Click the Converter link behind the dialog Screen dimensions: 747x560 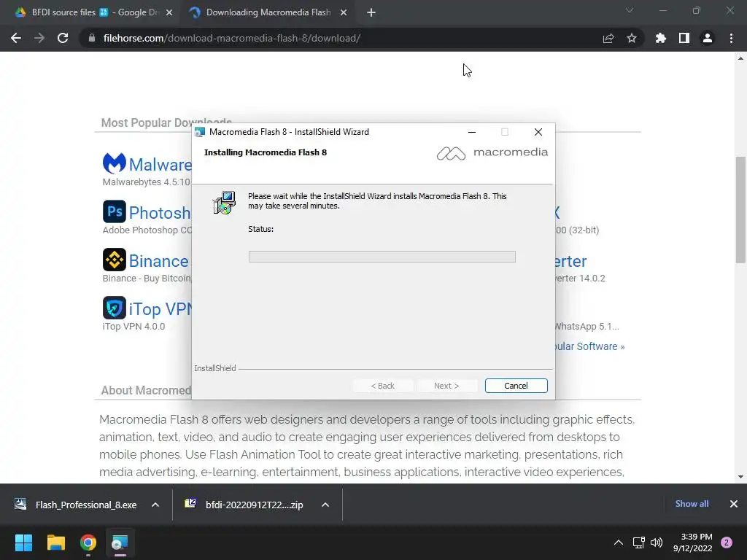tap(570, 261)
